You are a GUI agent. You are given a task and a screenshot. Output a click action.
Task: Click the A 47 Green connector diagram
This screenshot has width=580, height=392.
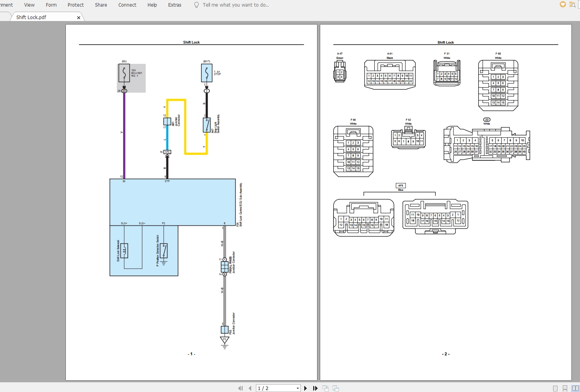[x=340, y=72]
